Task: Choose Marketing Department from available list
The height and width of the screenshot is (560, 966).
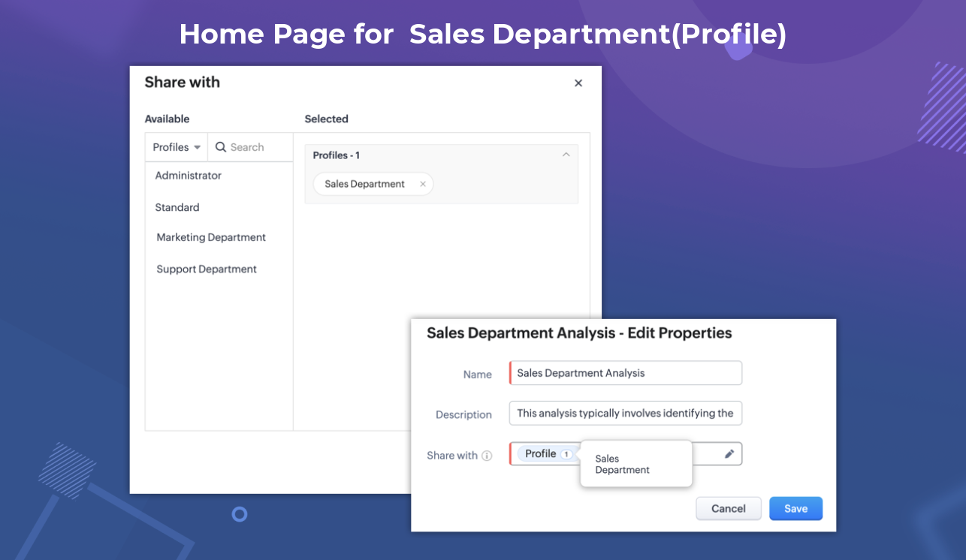Action: 211,237
